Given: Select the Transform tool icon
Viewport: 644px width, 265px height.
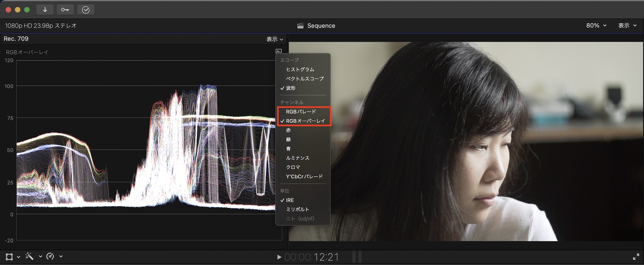Looking at the screenshot, I should tap(9, 257).
